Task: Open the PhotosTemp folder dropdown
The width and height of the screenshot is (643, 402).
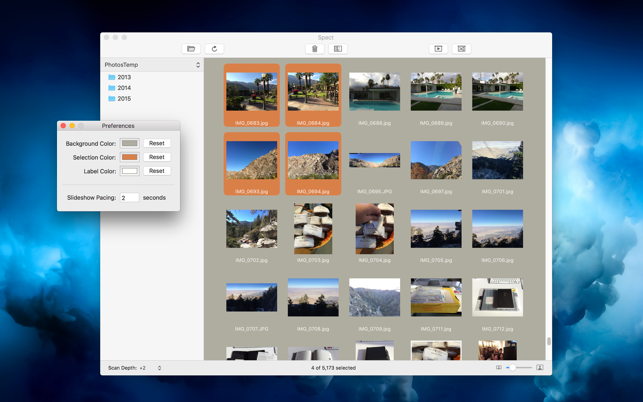Action: [152, 65]
